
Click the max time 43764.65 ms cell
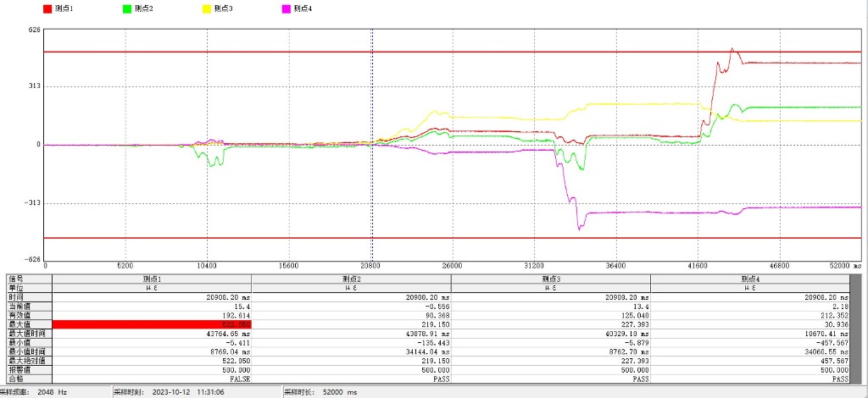152,334
